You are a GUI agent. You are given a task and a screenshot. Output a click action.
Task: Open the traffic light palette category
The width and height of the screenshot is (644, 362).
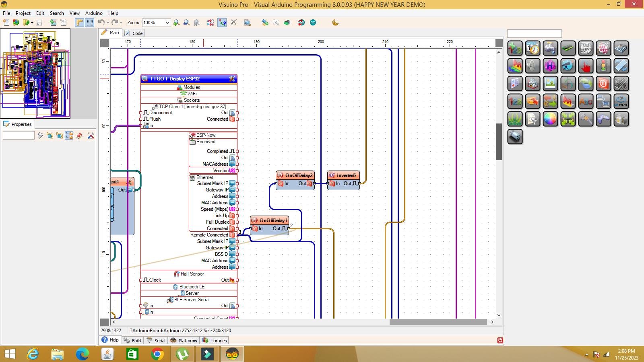(603, 66)
